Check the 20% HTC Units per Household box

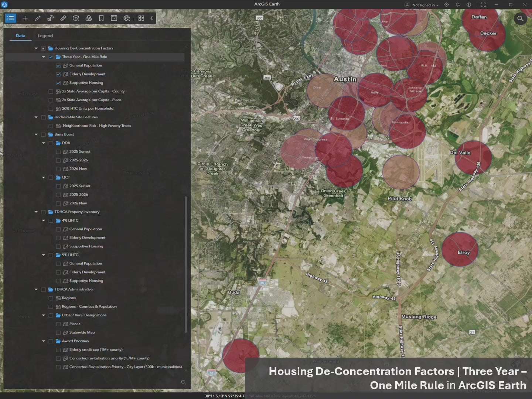coord(51,109)
